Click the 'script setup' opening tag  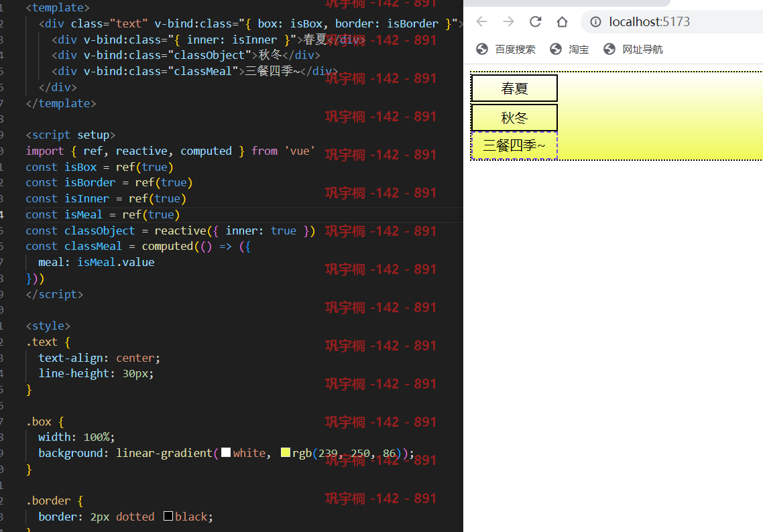pos(70,135)
